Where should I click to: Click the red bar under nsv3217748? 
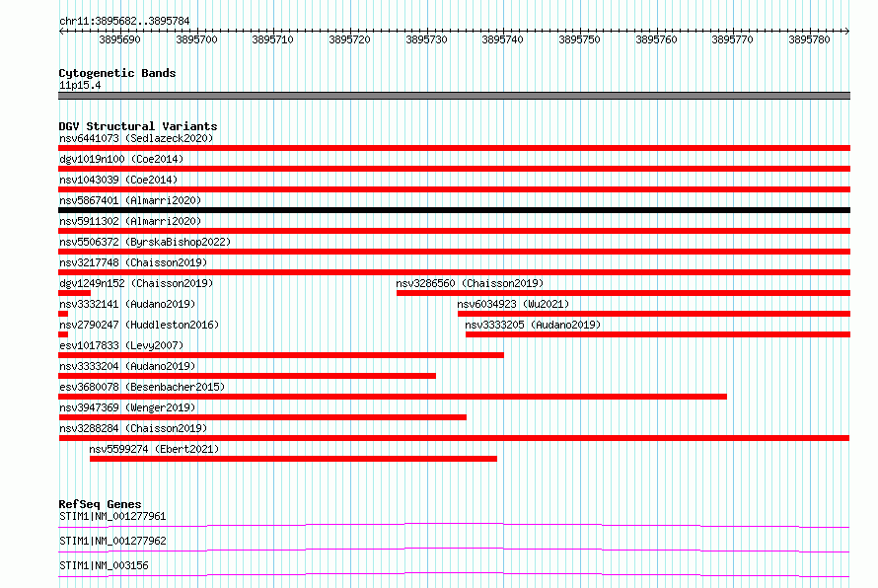point(454,272)
